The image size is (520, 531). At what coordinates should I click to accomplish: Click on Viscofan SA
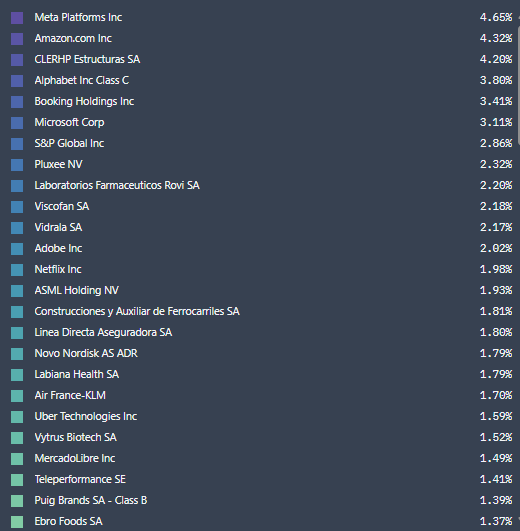coord(62,206)
